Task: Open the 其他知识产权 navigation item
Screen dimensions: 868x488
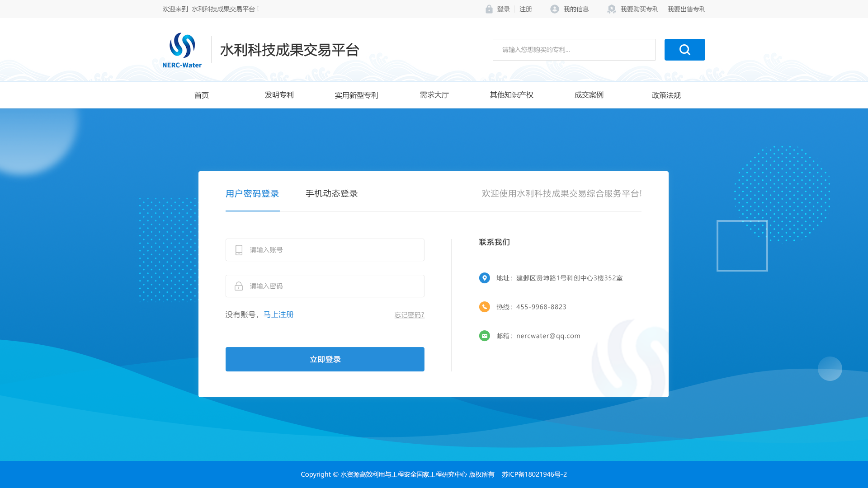Action: tap(511, 95)
